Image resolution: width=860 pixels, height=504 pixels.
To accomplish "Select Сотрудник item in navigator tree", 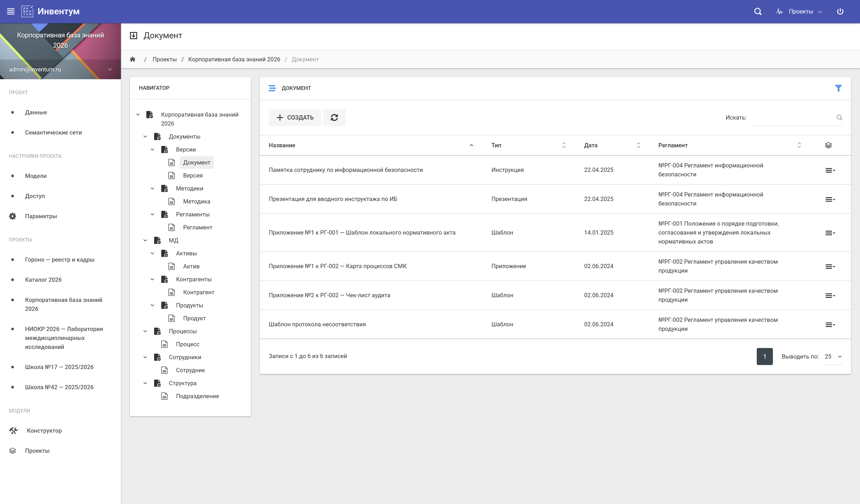I will (x=190, y=370).
